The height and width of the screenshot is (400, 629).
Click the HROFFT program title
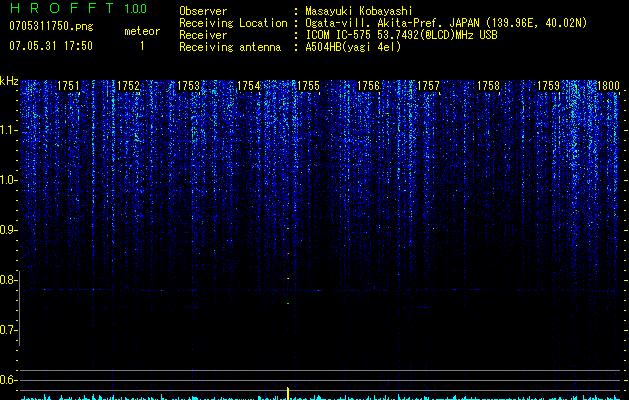point(63,8)
